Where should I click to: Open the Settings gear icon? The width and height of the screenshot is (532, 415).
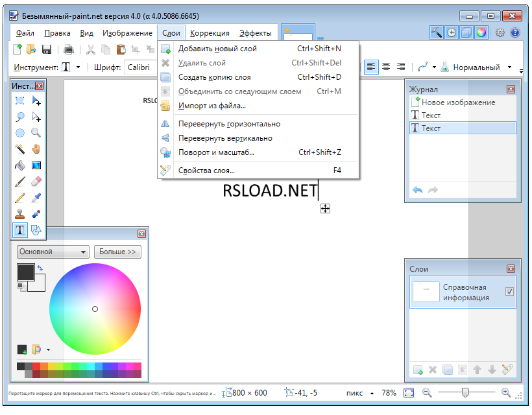point(500,32)
